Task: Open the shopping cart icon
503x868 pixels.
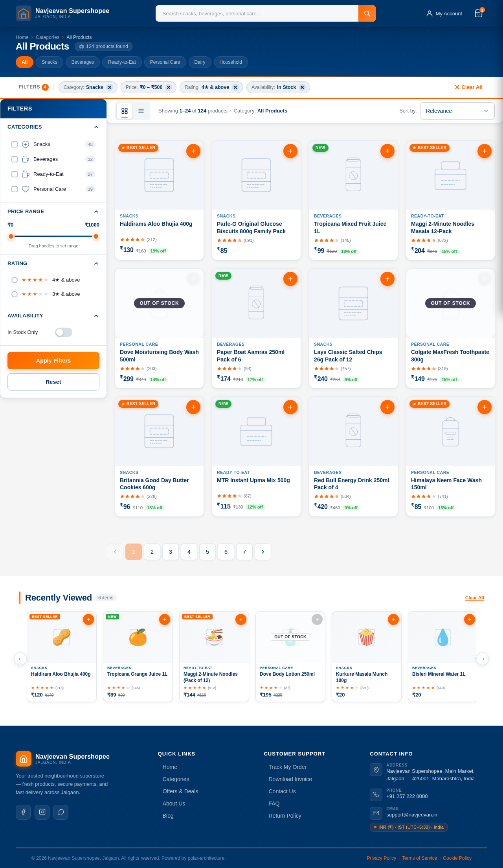Action: coord(479,13)
